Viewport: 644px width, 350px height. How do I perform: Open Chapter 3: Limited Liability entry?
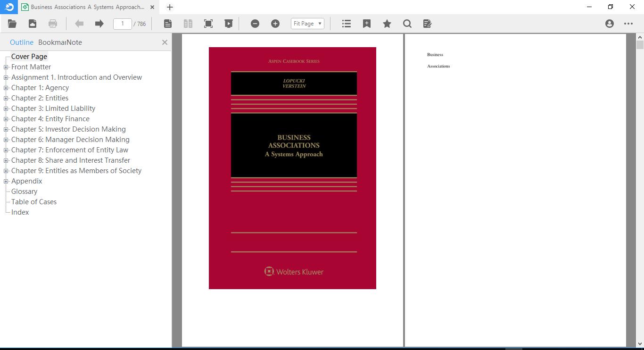(x=53, y=108)
